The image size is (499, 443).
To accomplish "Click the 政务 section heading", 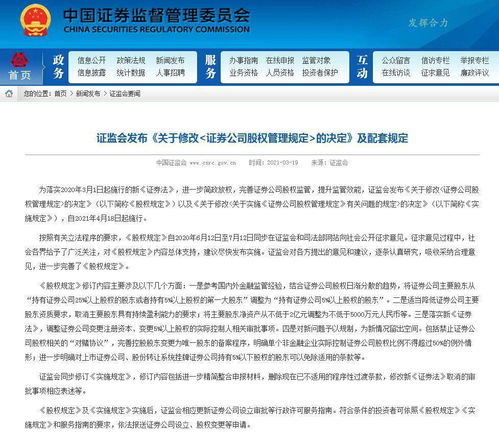I will point(58,67).
